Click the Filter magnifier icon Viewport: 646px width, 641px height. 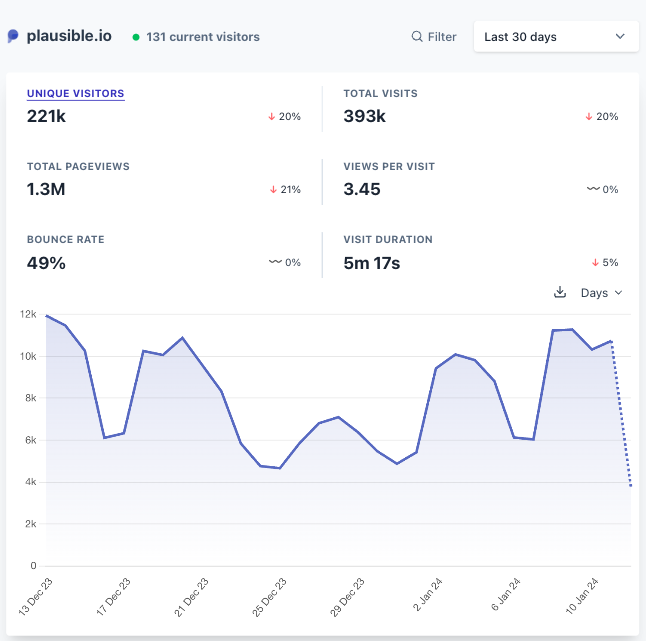417,37
